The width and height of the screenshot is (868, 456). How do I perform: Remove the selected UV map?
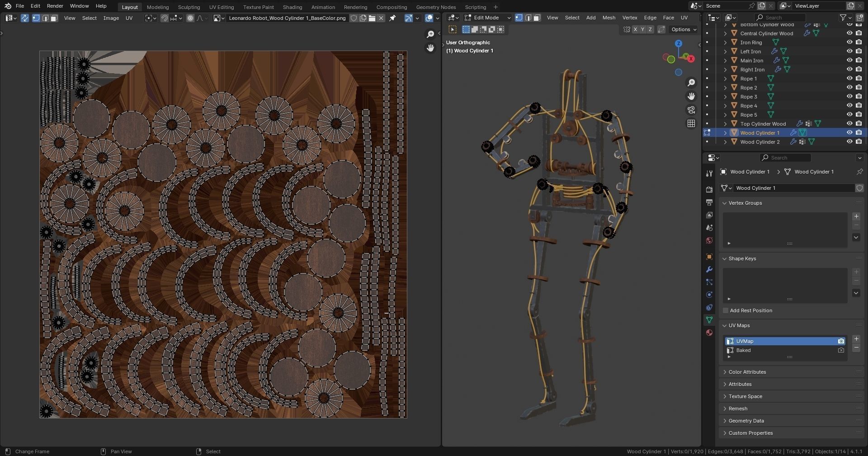point(856,348)
